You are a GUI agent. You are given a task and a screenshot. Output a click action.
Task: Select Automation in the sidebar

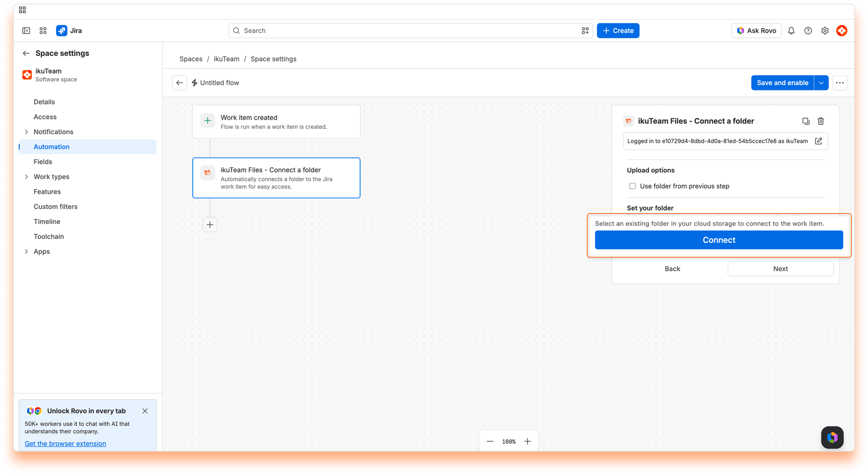pos(87,147)
